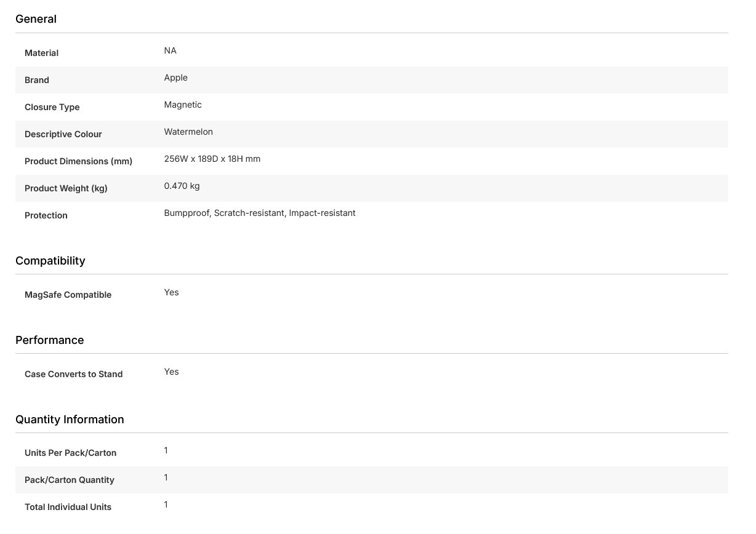Click the Pack/Carton Quantity label

click(x=69, y=480)
